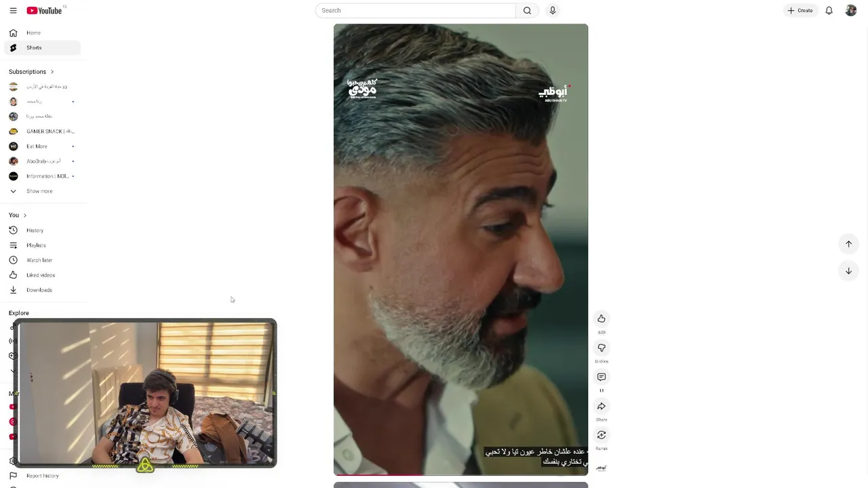Go to previous Short with up arrow
The height and width of the screenshot is (488, 868).
point(848,244)
